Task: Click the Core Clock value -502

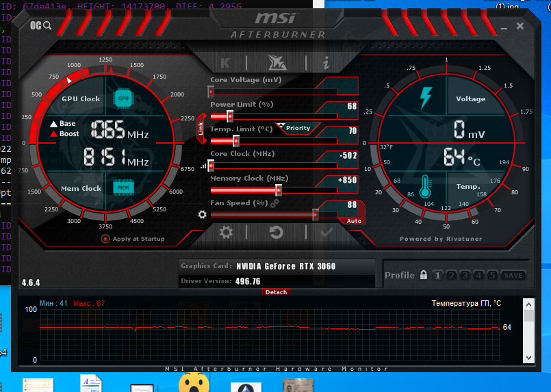Action: click(x=348, y=155)
